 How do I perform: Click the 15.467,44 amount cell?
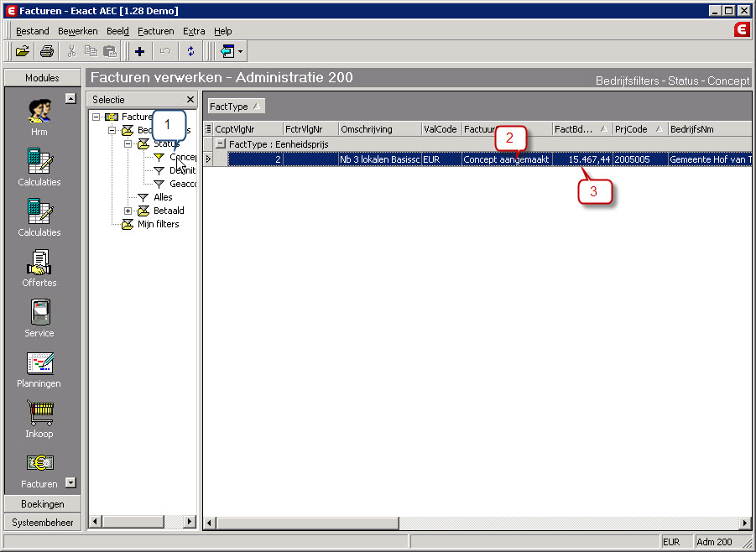tap(582, 159)
